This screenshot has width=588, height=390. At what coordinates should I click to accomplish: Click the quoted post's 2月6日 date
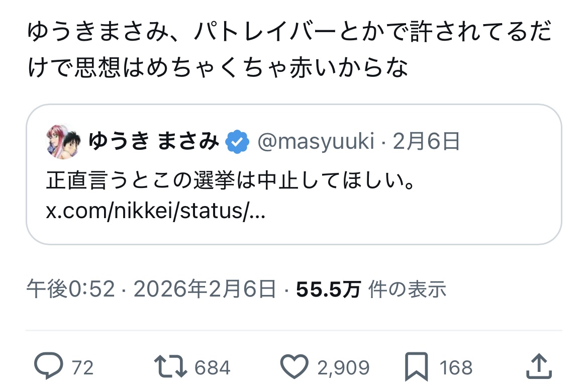(x=427, y=143)
